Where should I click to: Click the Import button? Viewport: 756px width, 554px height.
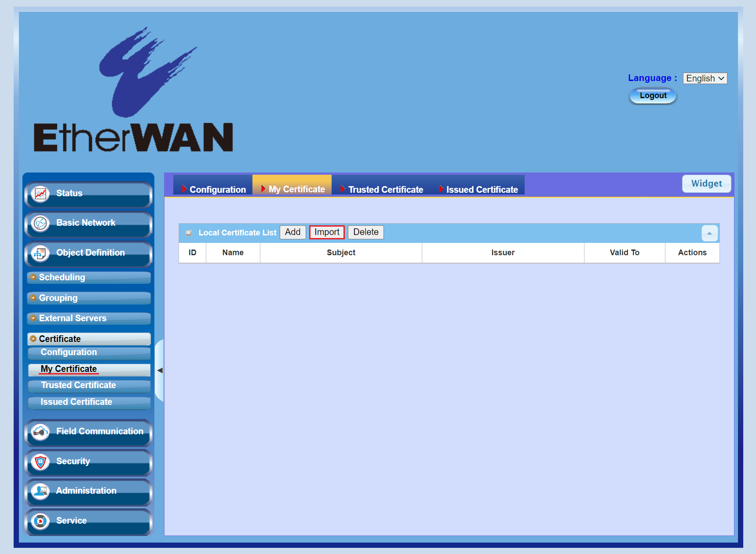(327, 232)
